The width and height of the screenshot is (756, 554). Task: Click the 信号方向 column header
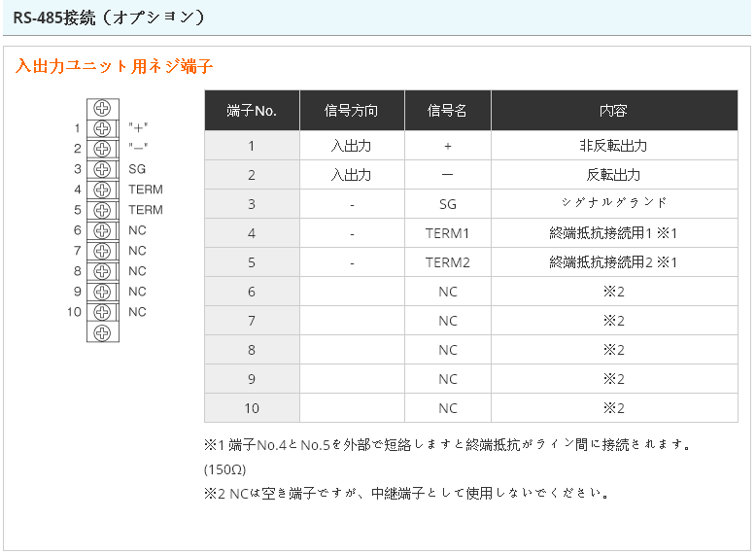352,111
